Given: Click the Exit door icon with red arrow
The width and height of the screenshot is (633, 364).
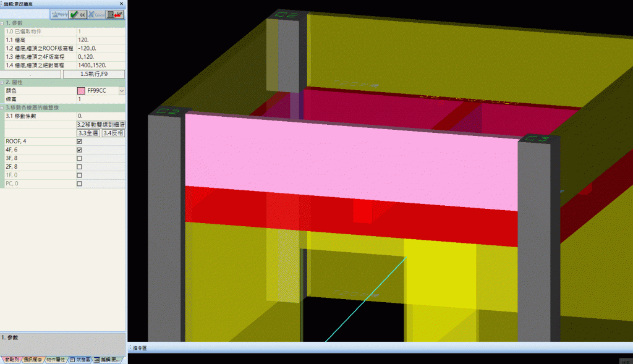Looking at the screenshot, I should 115,15.
